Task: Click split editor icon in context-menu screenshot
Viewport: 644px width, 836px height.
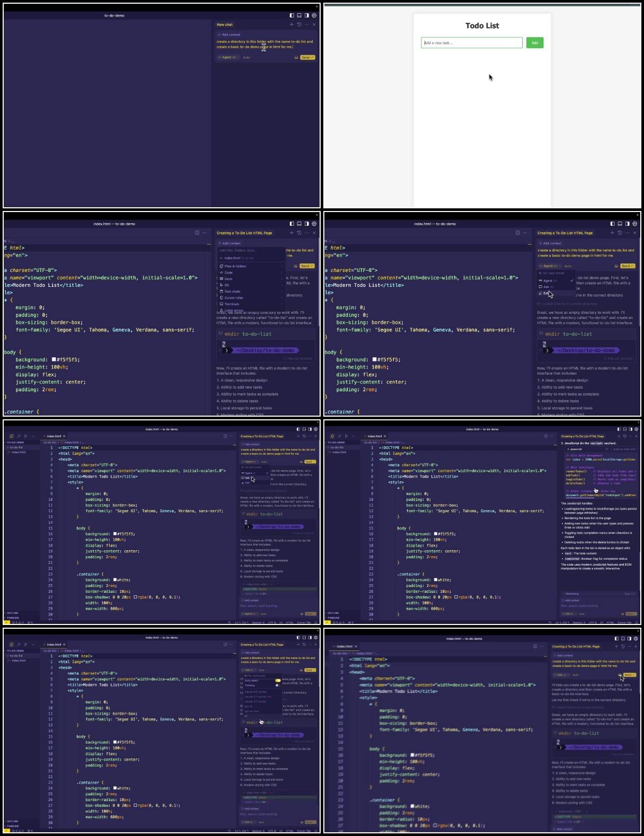Action: pos(197,233)
